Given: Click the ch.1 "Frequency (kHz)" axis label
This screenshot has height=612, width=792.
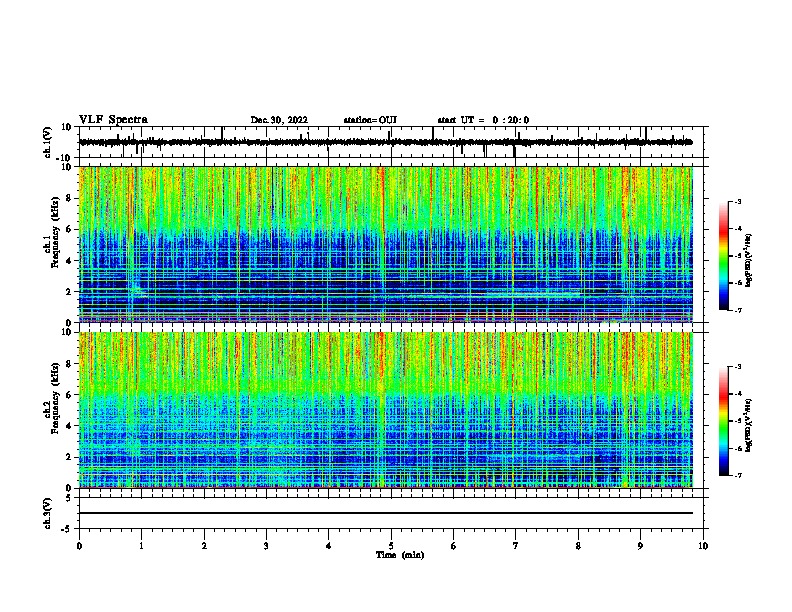Looking at the screenshot, I should tap(55, 232).
